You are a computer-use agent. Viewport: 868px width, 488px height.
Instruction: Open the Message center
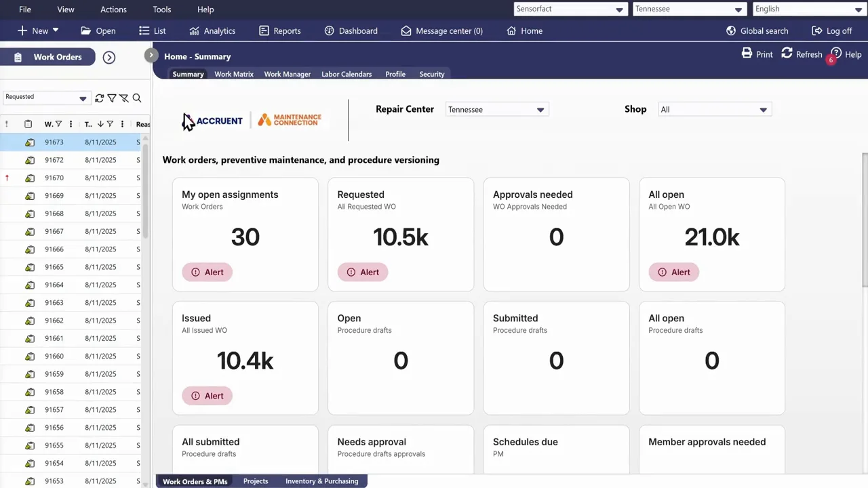(x=441, y=30)
